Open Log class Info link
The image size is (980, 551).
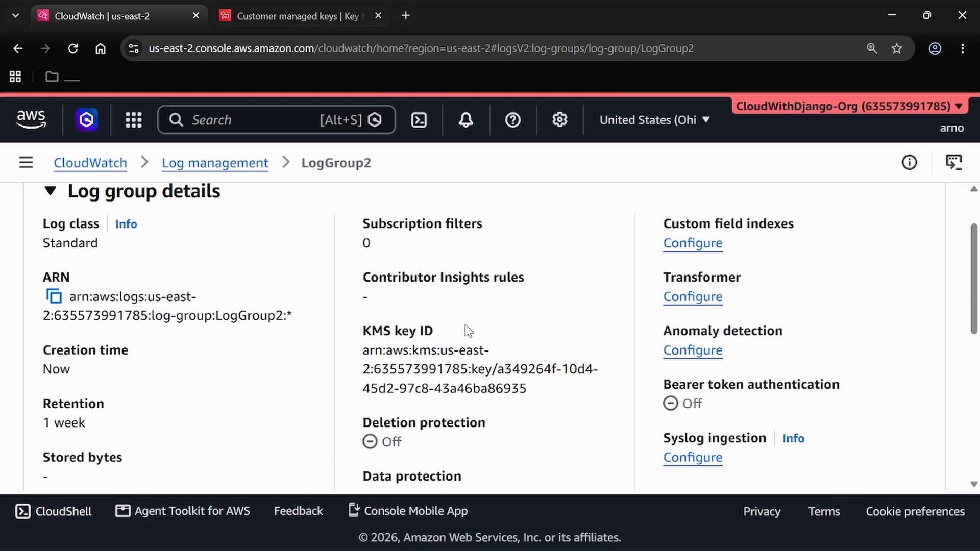[126, 224]
